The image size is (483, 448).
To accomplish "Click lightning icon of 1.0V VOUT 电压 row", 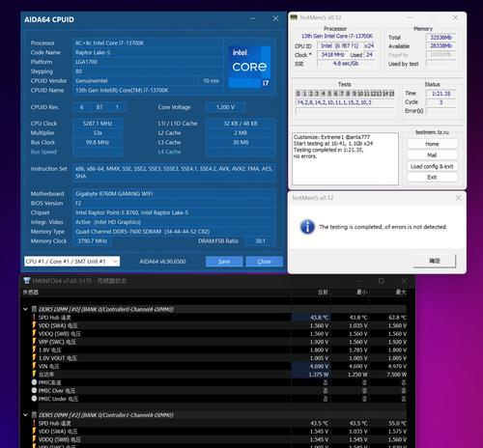I will tap(34, 357).
